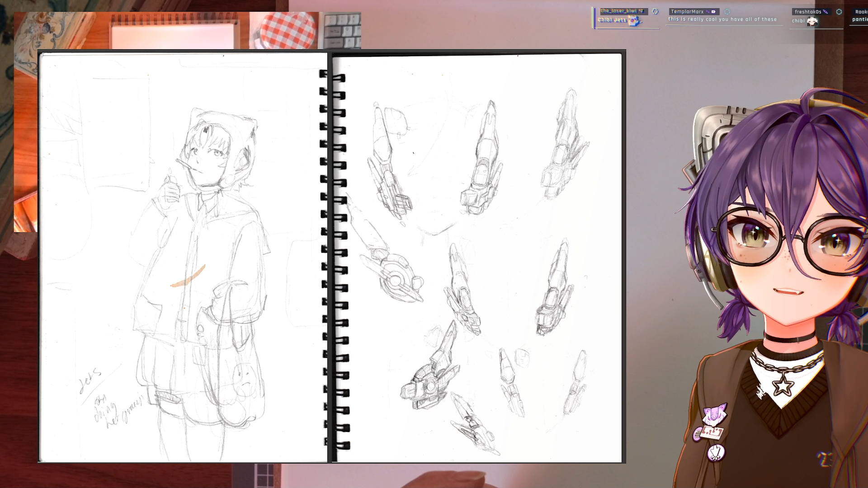Click the "Chibi Jets" chat message text

[612, 20]
